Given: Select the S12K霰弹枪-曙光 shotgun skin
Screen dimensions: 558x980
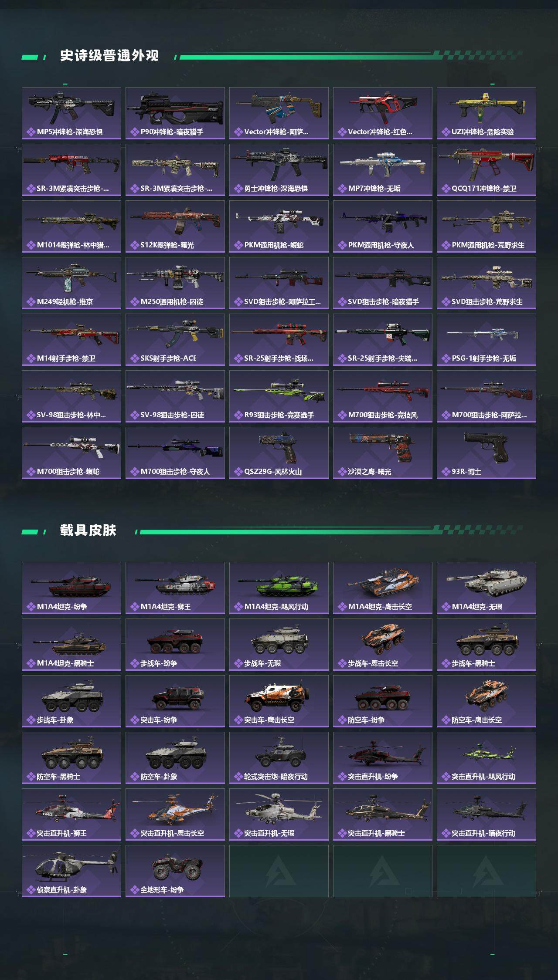Looking at the screenshot, I should (x=175, y=226).
